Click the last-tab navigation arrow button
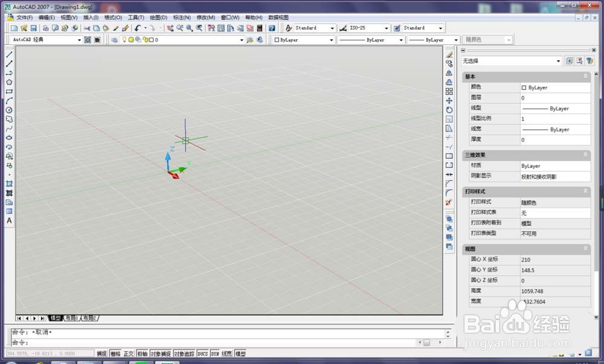The width and height of the screenshot is (604, 364). (42, 318)
